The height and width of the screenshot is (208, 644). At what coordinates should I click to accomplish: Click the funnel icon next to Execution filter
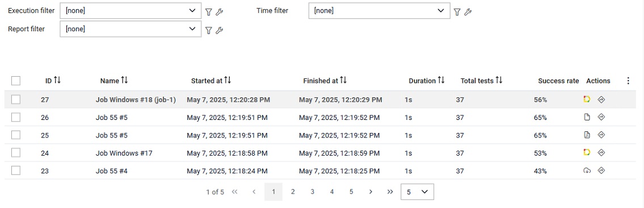[x=209, y=13]
